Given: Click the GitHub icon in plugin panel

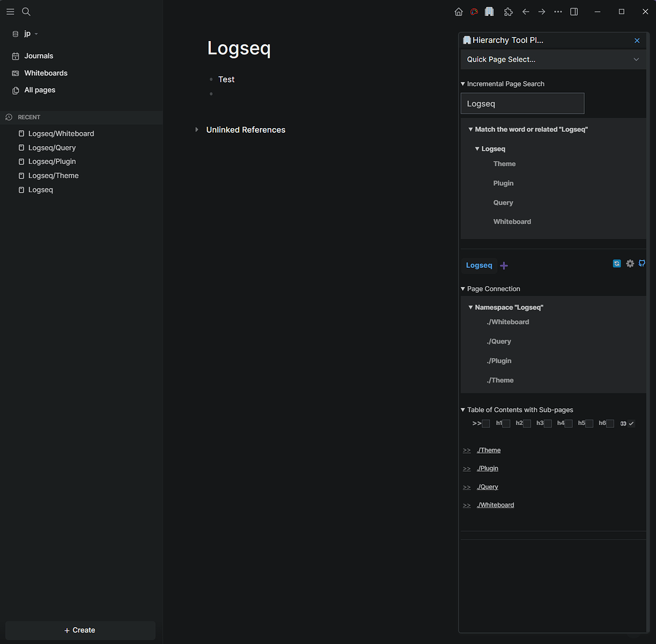Looking at the screenshot, I should pyautogui.click(x=642, y=263).
